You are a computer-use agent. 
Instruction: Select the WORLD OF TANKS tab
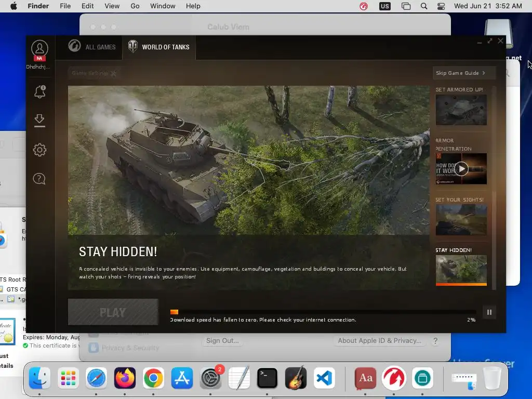(159, 47)
